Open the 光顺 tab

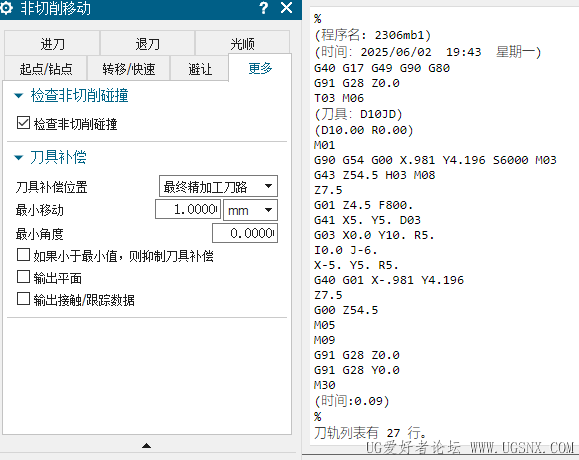pyautogui.click(x=242, y=44)
